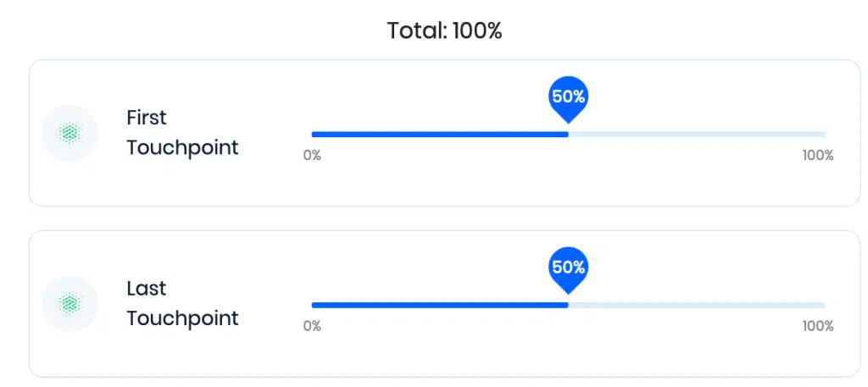
Task: Click the left end of Last Touchpoint slider track
Action: 314,305
